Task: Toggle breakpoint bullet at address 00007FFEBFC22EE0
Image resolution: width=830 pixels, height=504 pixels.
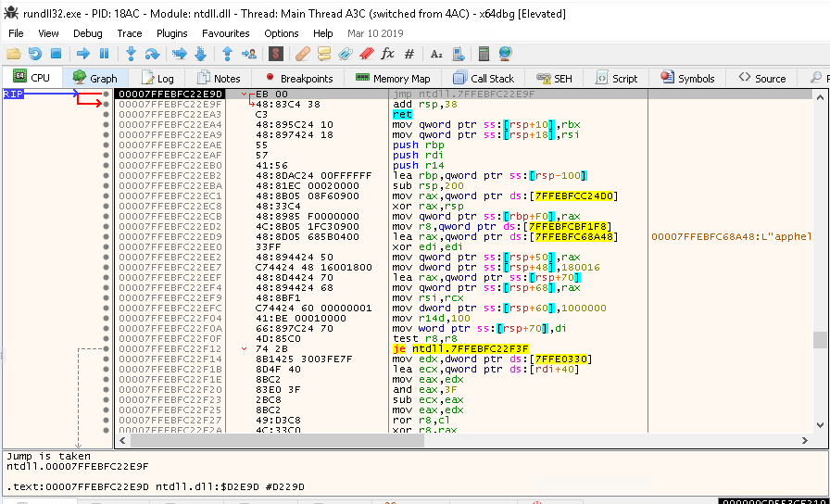Action: tap(107, 246)
